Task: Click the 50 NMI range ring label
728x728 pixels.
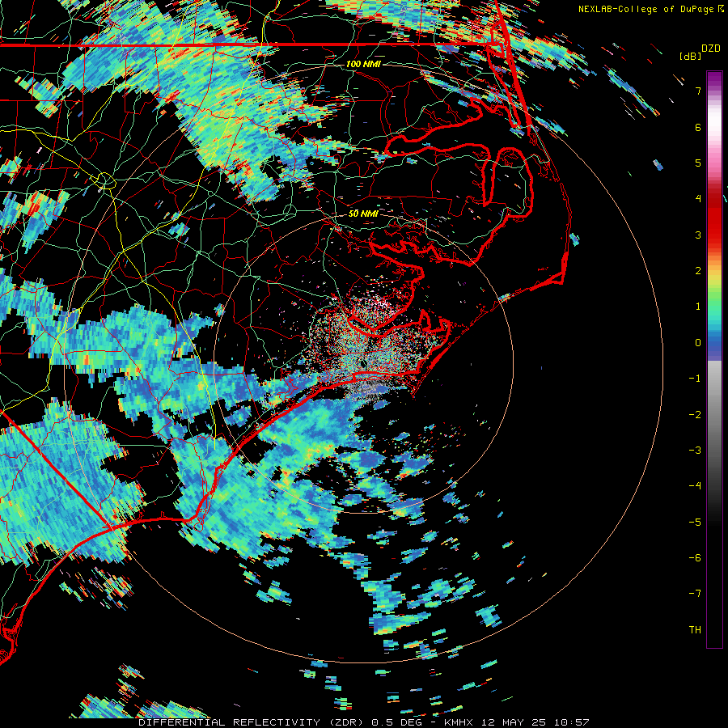Action: 363,214
